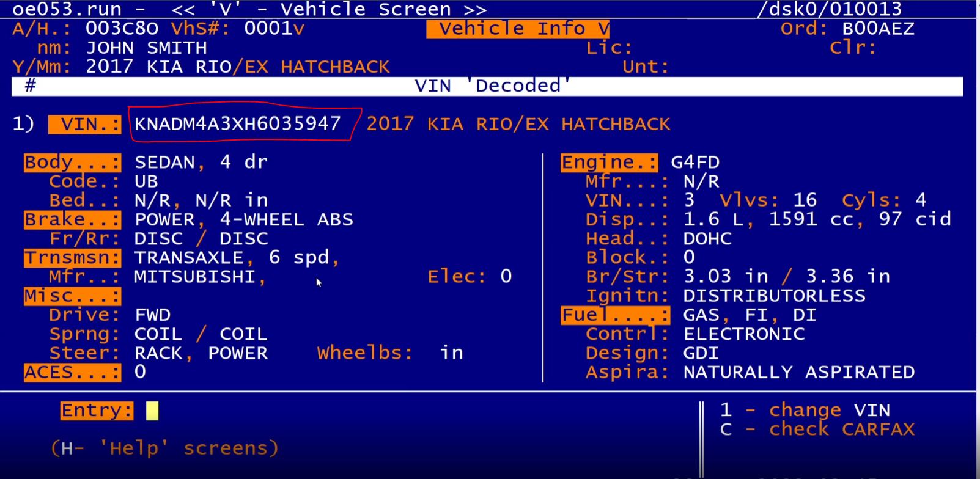Click the Y/Mm header vehicle description

pyautogui.click(x=237, y=67)
